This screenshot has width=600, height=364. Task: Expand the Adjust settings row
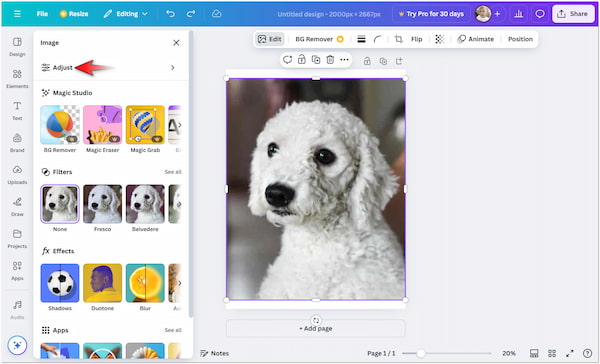click(109, 68)
